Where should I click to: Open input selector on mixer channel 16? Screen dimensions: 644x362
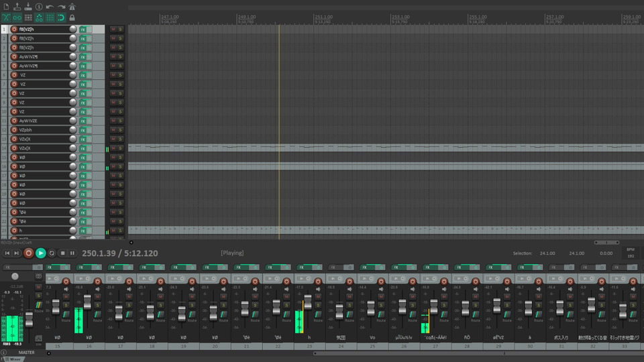coord(84,279)
